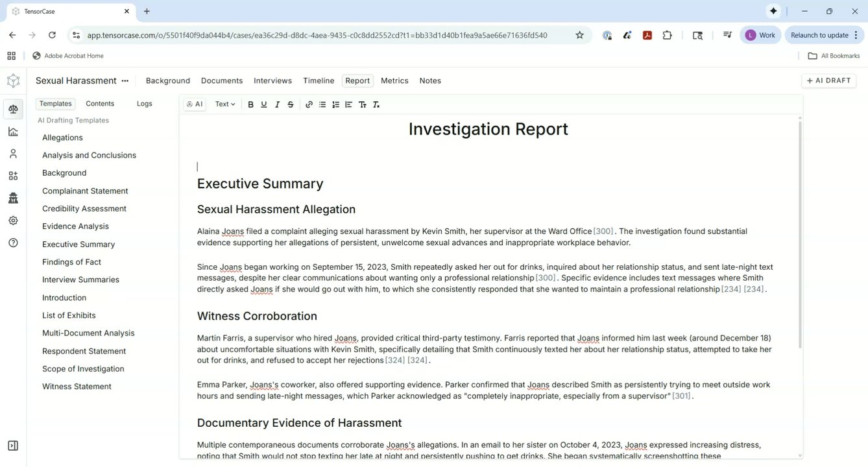This screenshot has height=467, width=868.
Task: Select the Contents panel tab
Action: click(100, 104)
